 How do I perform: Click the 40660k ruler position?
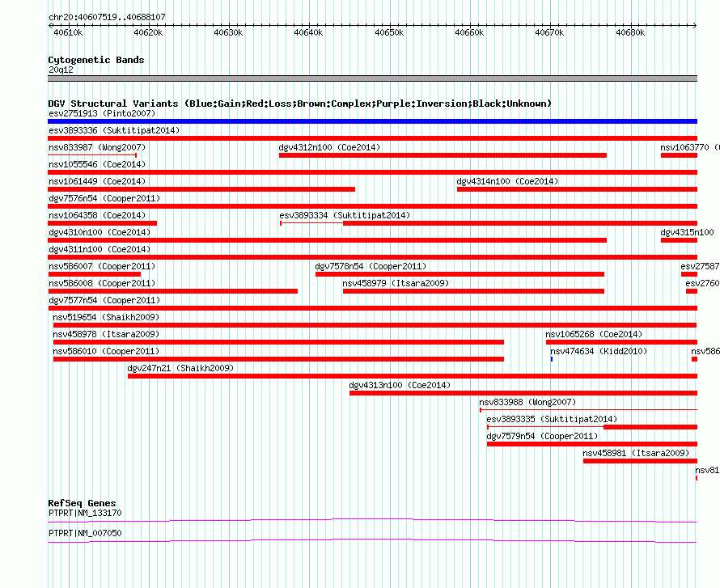(469, 32)
